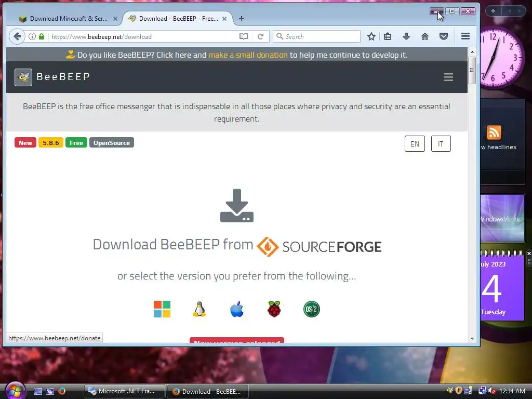
Task: Click the BeeBEEP site title text
Action: click(63, 77)
